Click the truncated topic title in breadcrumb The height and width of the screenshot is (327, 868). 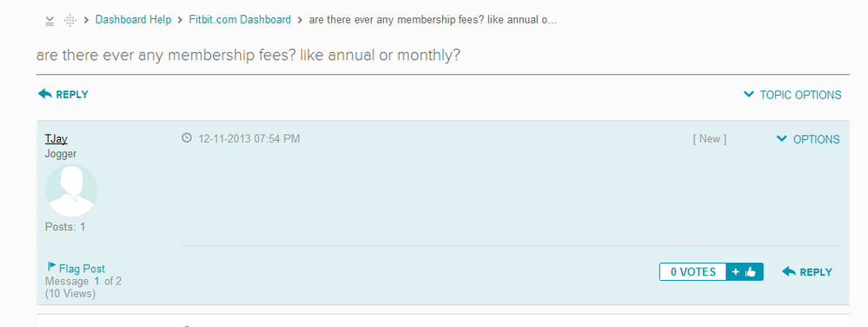pyautogui.click(x=433, y=20)
